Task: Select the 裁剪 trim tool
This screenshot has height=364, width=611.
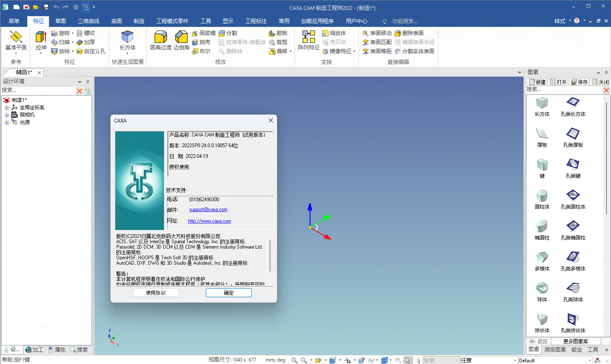Action: point(278,42)
